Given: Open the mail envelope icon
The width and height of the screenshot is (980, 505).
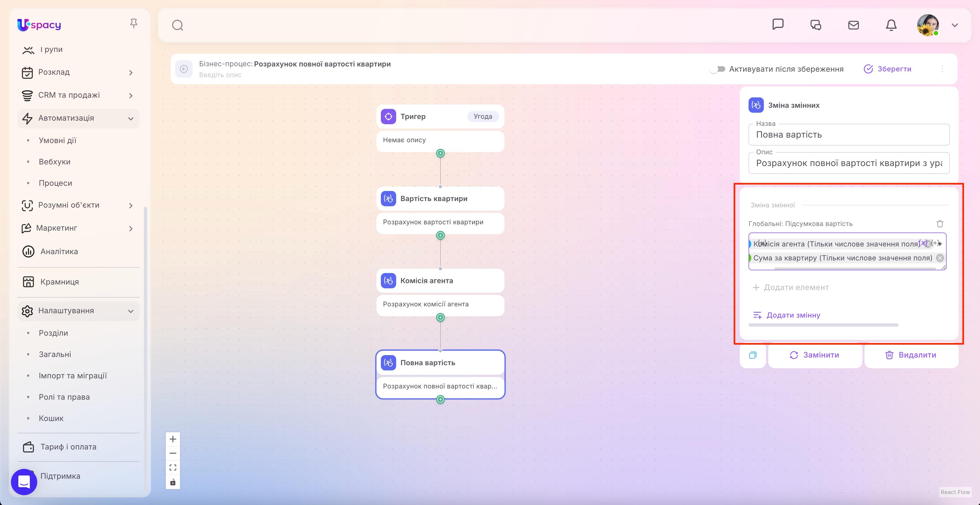Looking at the screenshot, I should pyautogui.click(x=853, y=25).
